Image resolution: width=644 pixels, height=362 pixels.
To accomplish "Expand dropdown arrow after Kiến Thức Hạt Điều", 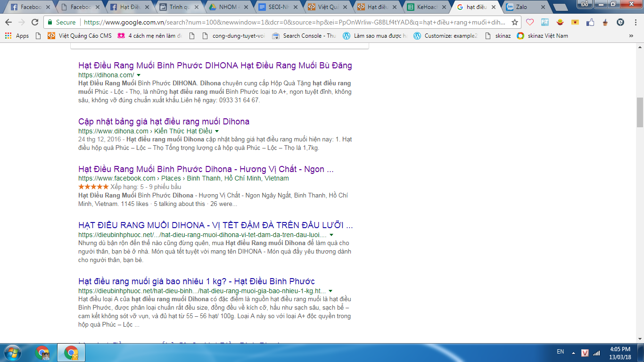I will 217,132.
